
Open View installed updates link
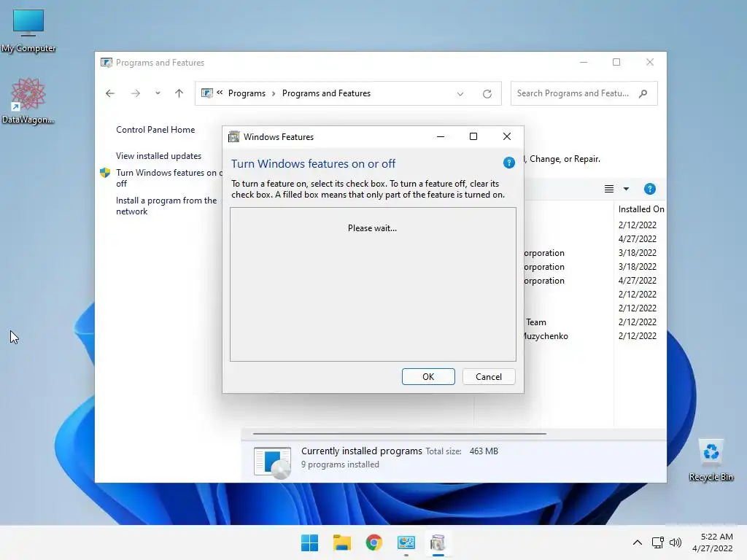158,156
